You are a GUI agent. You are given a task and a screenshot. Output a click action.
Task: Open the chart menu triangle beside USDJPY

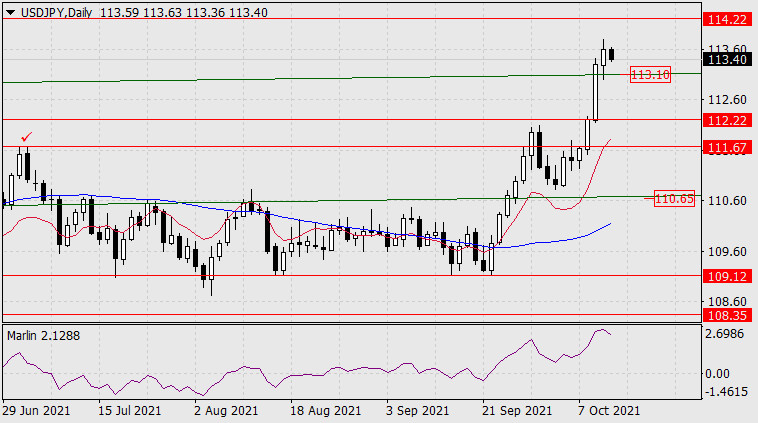10,13
